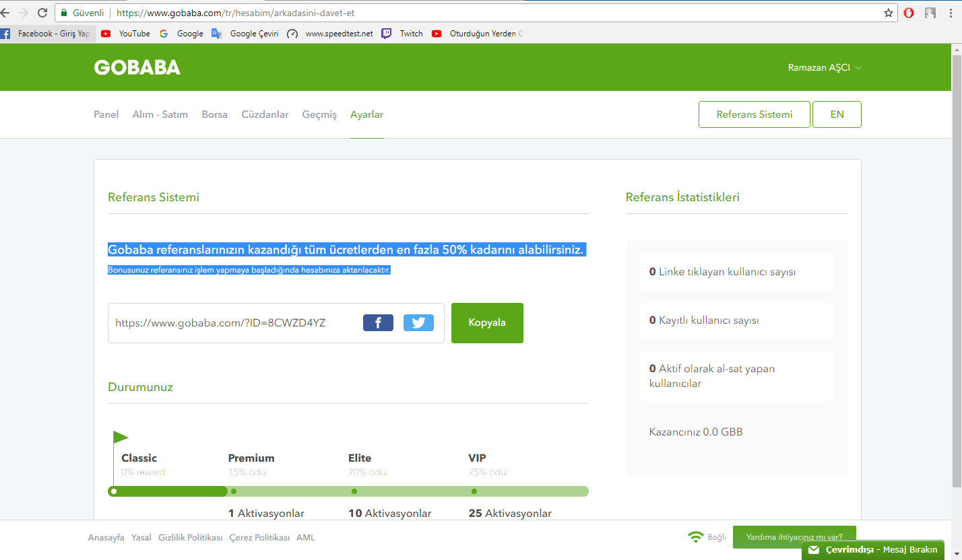This screenshot has width=962, height=560.
Task: Click the referral status progress bar
Action: point(348,491)
